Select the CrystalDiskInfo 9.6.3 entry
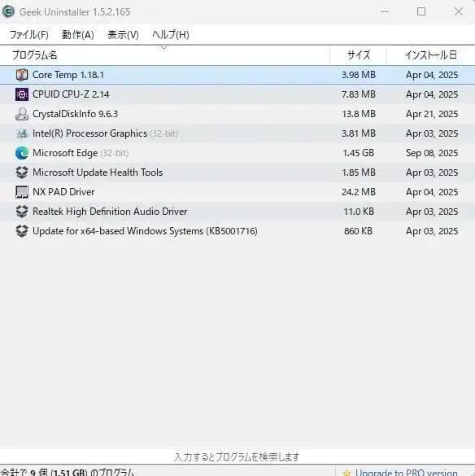This screenshot has height=476, width=475. coord(237,114)
